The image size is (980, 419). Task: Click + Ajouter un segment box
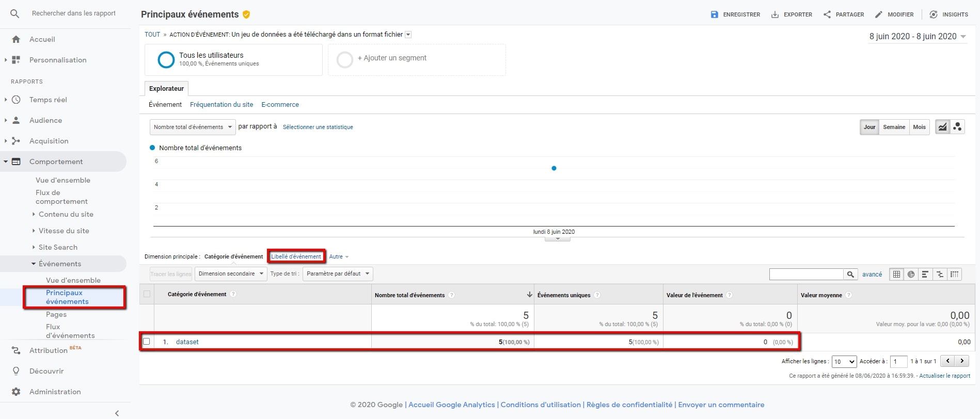tap(417, 60)
